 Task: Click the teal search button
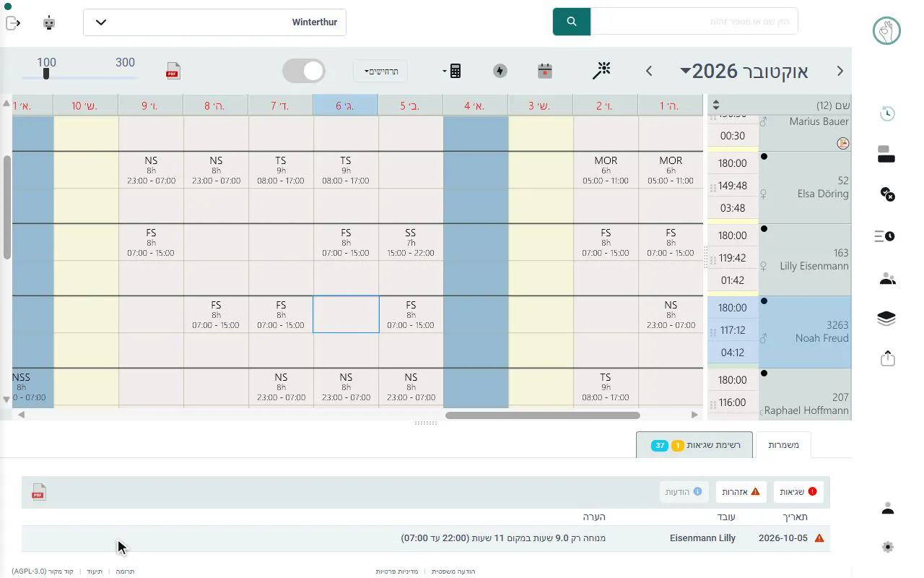[x=572, y=22]
